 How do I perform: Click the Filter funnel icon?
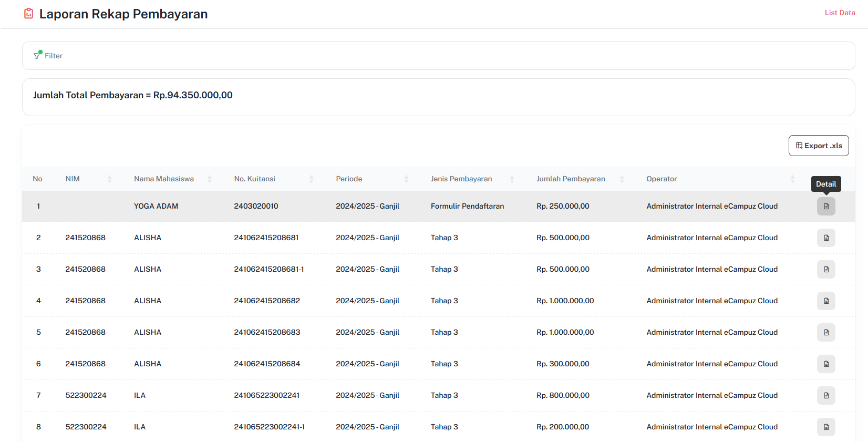(x=38, y=55)
